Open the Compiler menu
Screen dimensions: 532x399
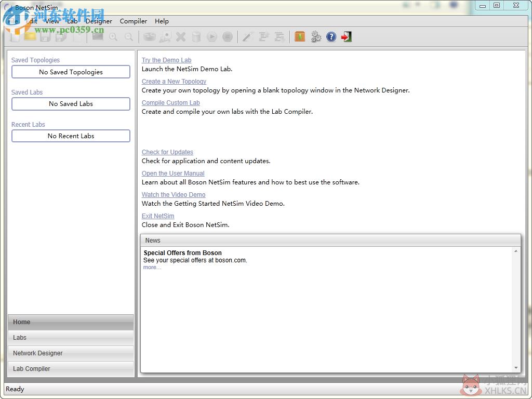click(x=134, y=21)
